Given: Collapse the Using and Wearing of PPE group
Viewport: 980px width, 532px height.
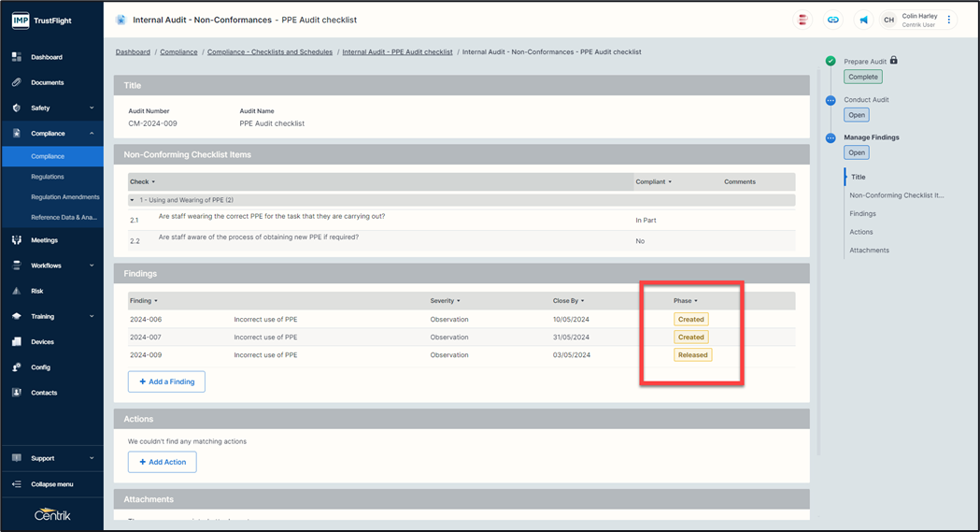Looking at the screenshot, I should [134, 200].
